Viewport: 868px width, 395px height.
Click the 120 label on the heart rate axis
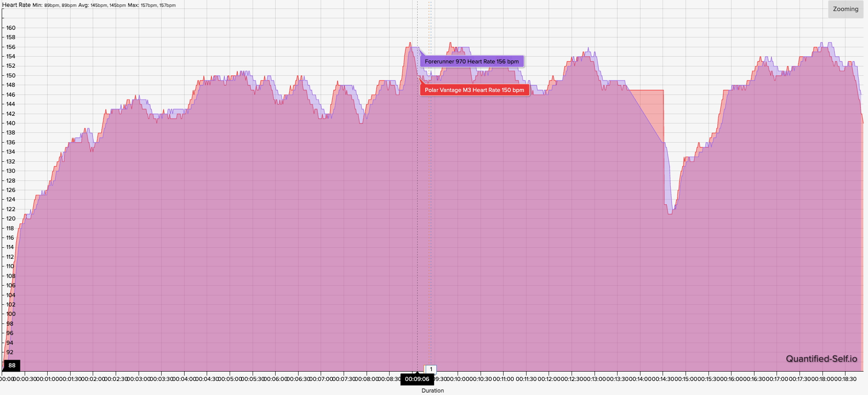tap(11, 218)
